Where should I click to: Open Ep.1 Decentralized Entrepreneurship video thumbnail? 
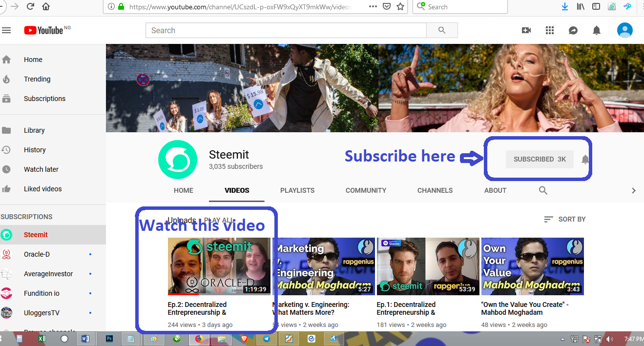(x=428, y=266)
